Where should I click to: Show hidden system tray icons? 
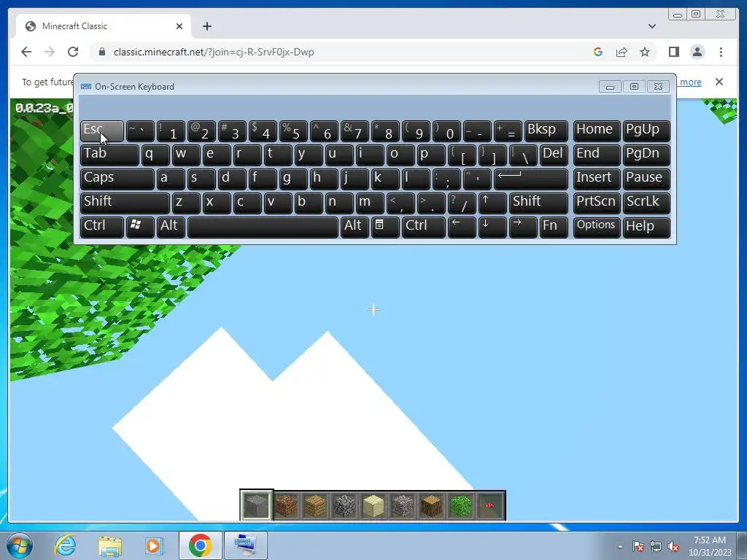(x=620, y=546)
